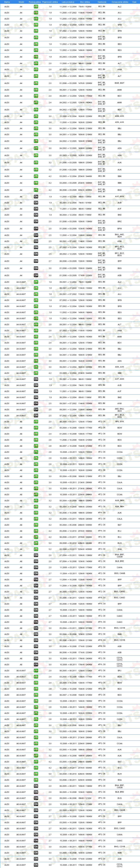Select petrol icon in A4 Avant AWA row
This screenshot has width=140, height=868.
(36, 331)
